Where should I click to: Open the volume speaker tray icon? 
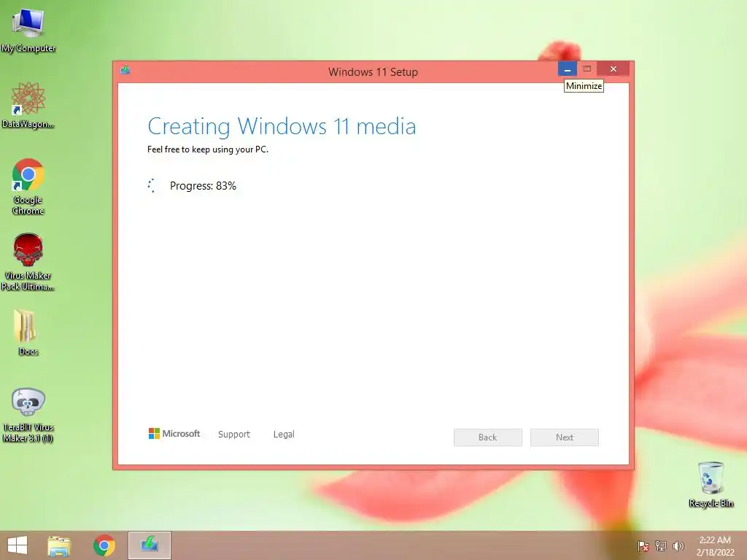click(678, 545)
